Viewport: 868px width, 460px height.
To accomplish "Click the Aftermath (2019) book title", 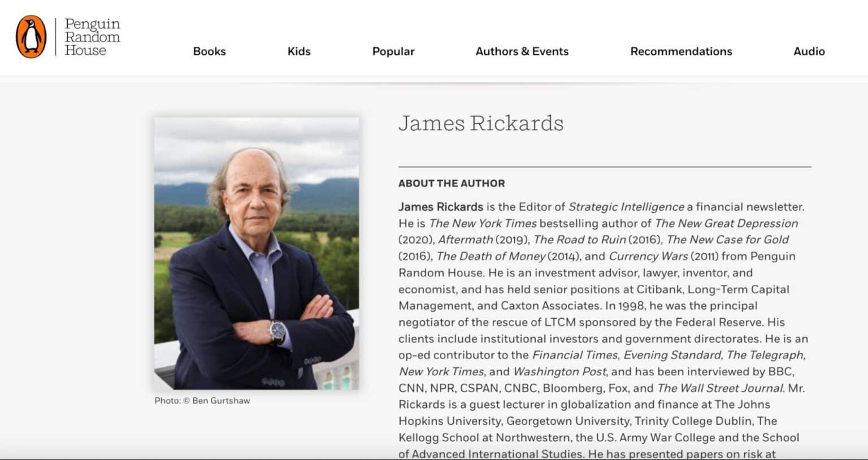I will (465, 240).
